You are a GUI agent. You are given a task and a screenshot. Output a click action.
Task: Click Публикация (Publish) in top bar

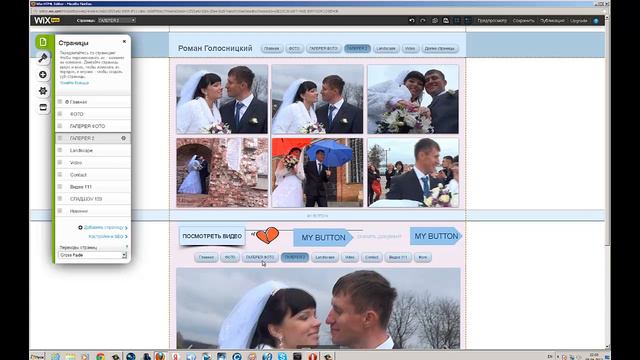552,20
